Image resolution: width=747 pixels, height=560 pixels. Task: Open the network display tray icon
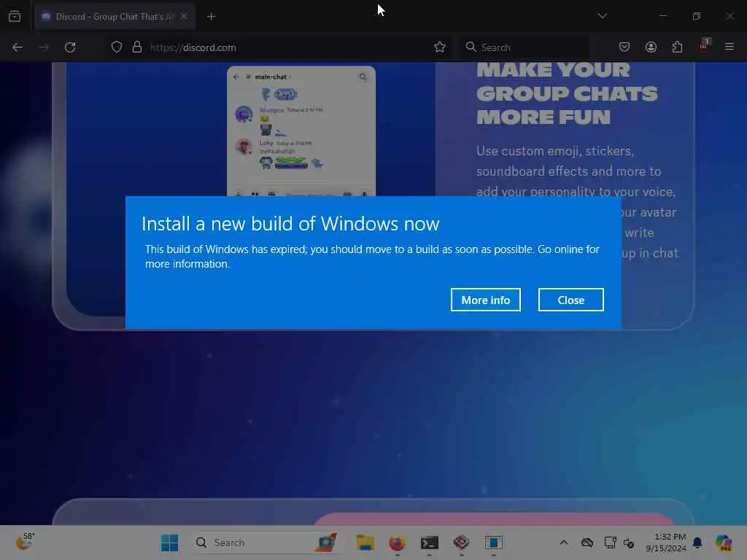coord(610,542)
